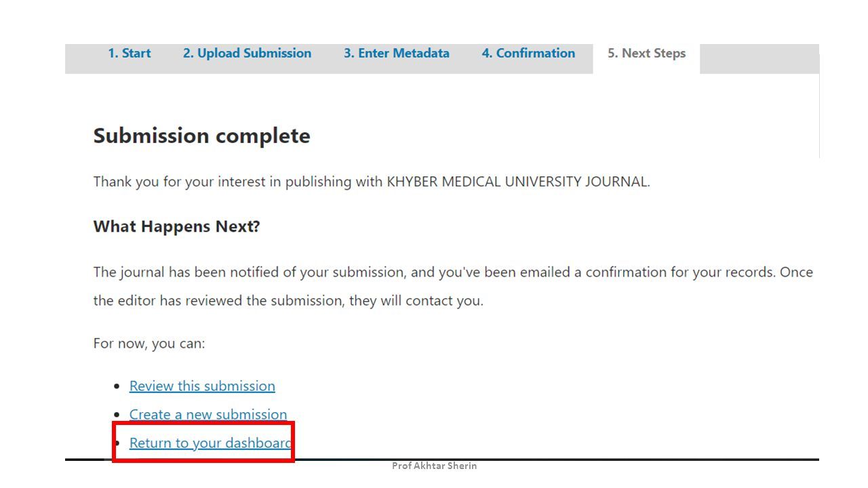Click bullet beside Review this submission
This screenshot has width=868, height=488.
(119, 386)
